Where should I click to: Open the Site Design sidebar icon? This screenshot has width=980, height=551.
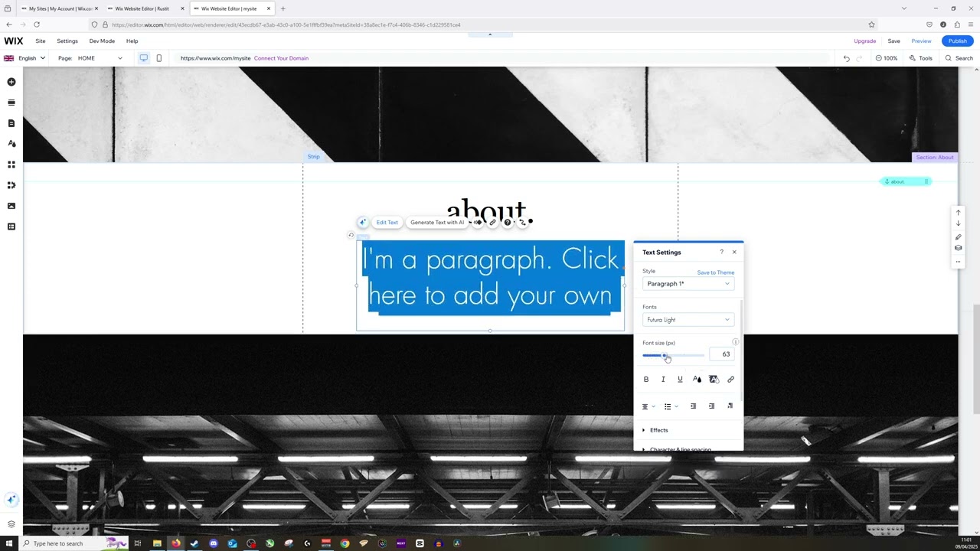point(11,144)
